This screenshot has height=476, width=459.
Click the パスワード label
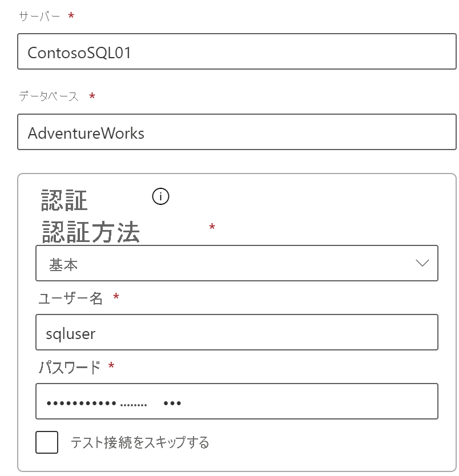tap(69, 366)
